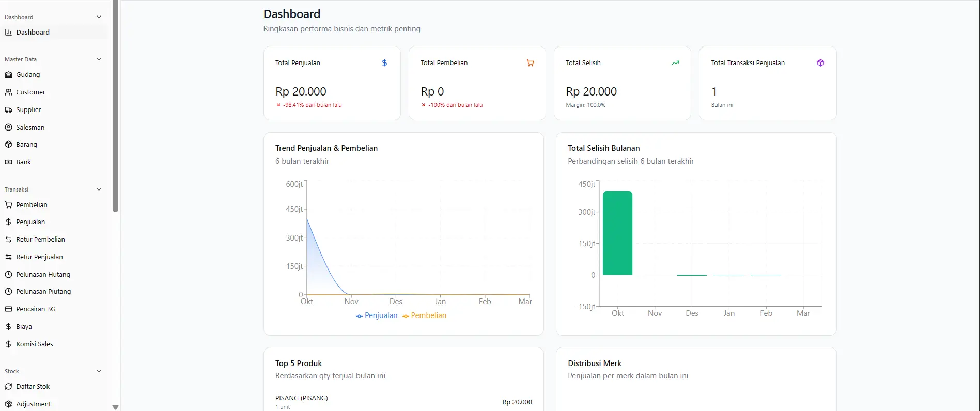The width and height of the screenshot is (980, 411).
Task: Open the Customer menu item
Action: [x=54, y=92]
